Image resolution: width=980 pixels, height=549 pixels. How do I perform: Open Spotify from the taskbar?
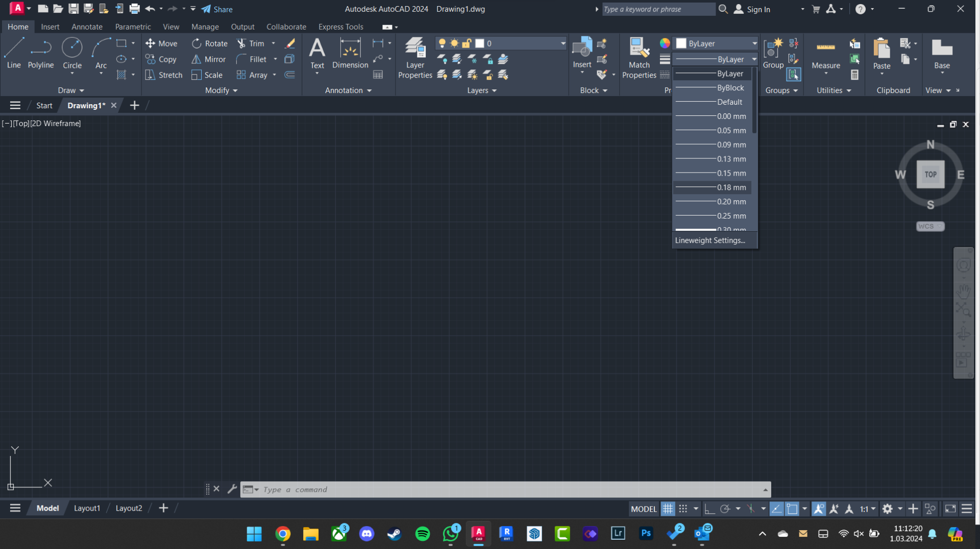click(423, 534)
